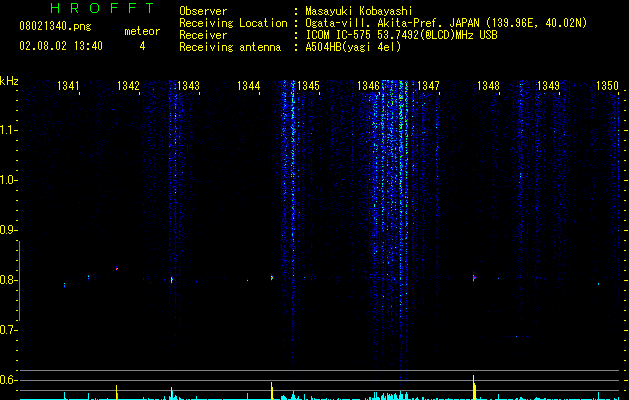
Task: Click the meteor echo between 1344 and 1345
Action: tap(272, 277)
